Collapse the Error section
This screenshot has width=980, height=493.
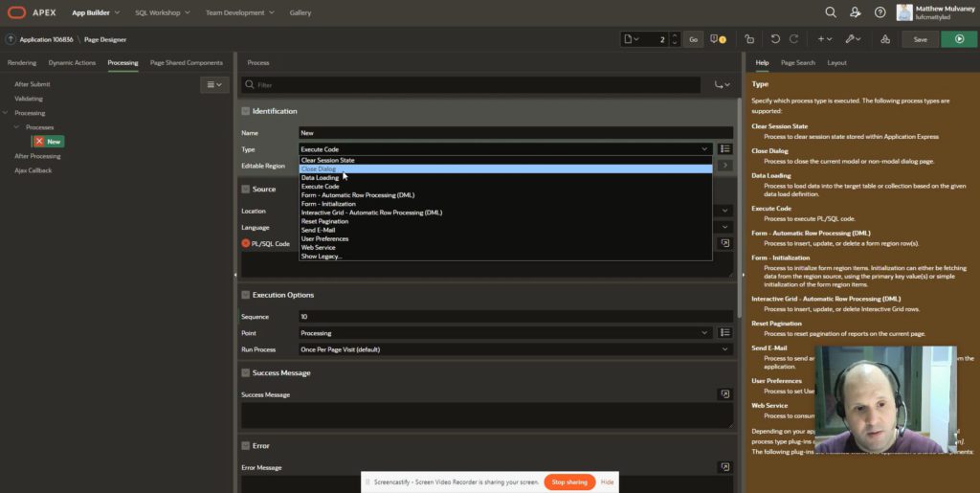click(x=246, y=446)
